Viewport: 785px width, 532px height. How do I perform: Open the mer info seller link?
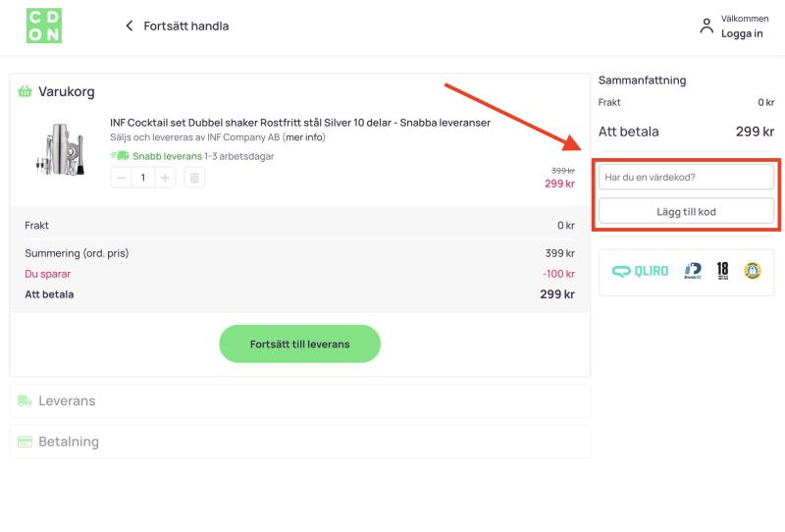(x=304, y=137)
